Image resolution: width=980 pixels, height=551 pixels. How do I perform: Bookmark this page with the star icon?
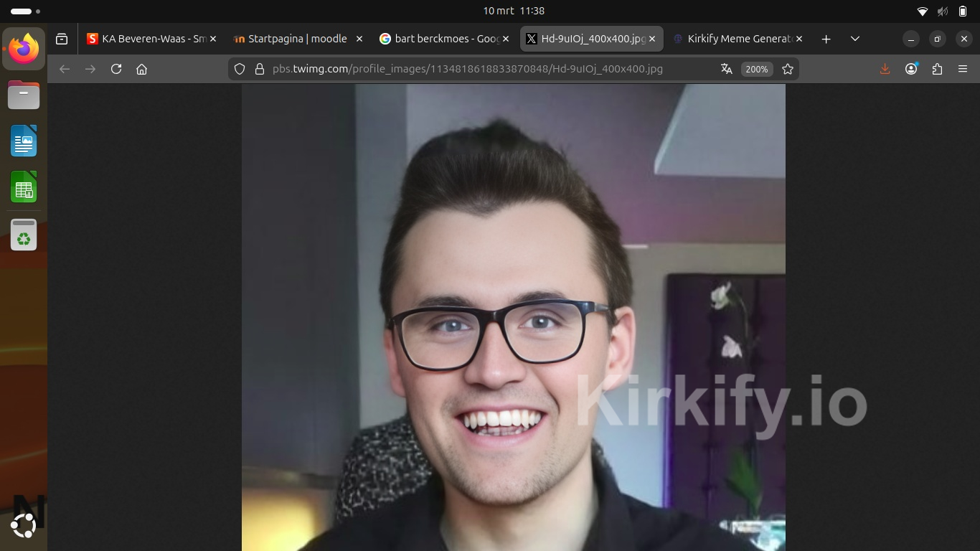pyautogui.click(x=788, y=69)
